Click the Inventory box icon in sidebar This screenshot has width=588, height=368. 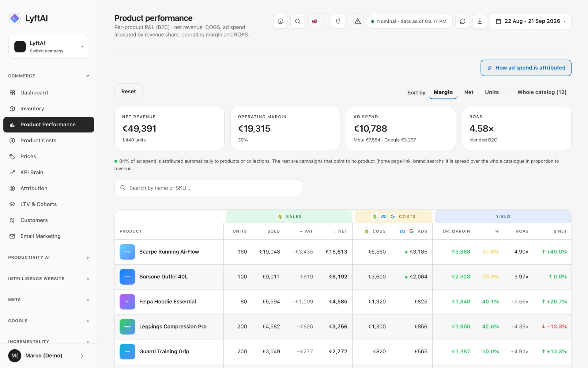coord(12,109)
